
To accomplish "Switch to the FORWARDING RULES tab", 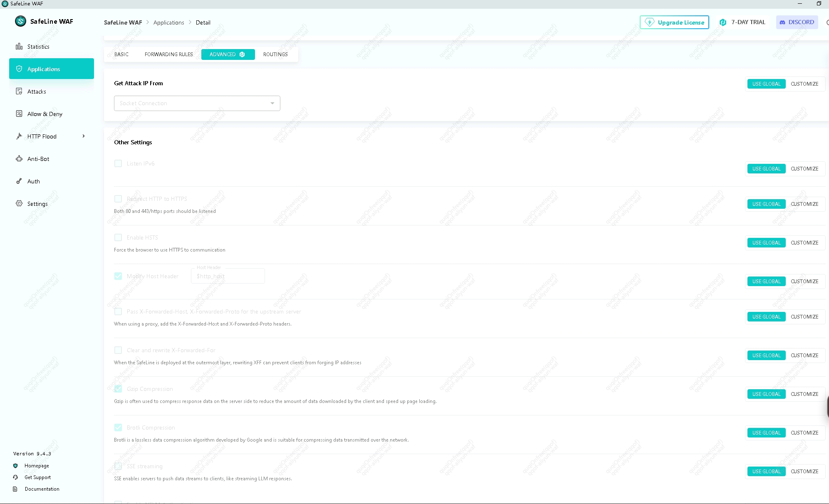I will (x=169, y=54).
